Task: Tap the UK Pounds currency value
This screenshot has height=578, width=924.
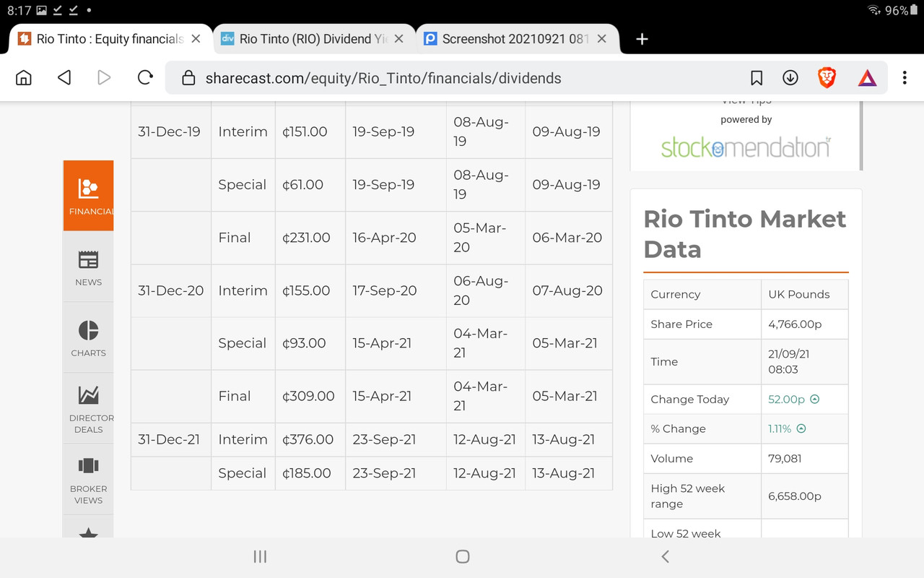Action: tap(799, 294)
